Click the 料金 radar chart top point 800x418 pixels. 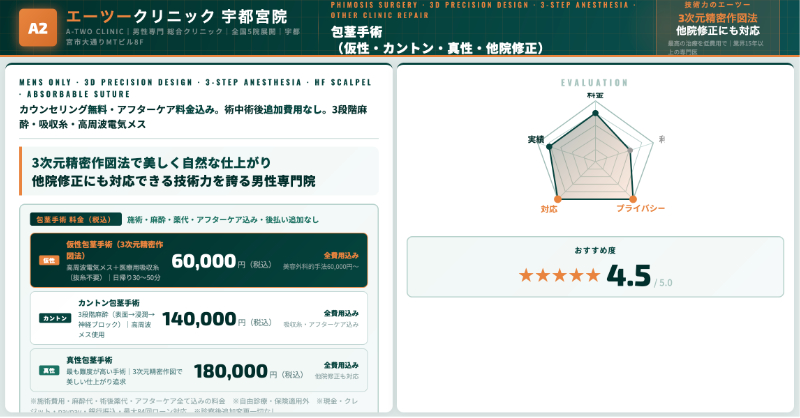coord(595,114)
